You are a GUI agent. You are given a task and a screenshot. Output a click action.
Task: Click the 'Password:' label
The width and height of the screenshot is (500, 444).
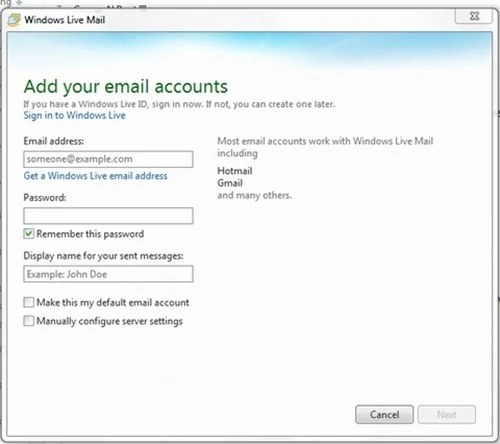45,198
